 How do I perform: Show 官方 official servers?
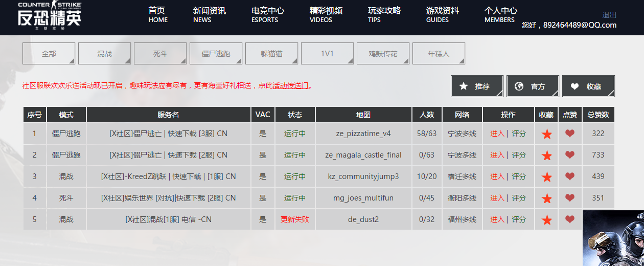coord(533,86)
